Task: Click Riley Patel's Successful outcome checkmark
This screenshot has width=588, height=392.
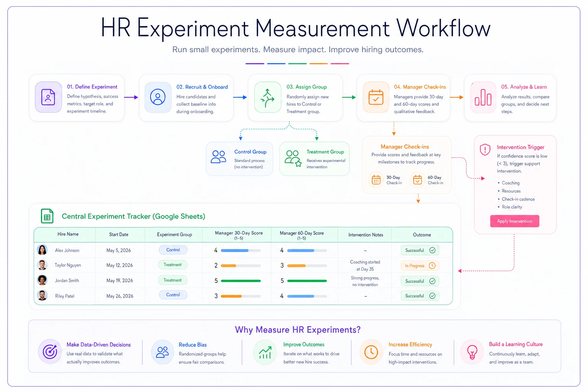Action: (432, 296)
